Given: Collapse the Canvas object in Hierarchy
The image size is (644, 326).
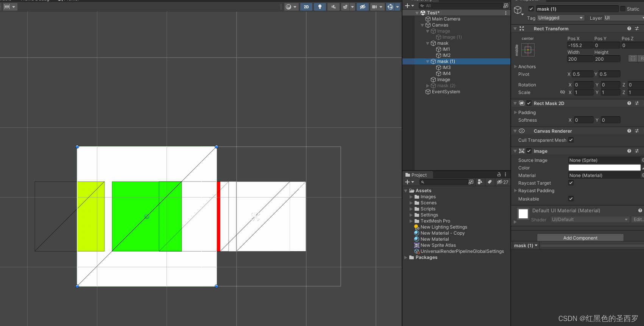Looking at the screenshot, I should [x=423, y=25].
